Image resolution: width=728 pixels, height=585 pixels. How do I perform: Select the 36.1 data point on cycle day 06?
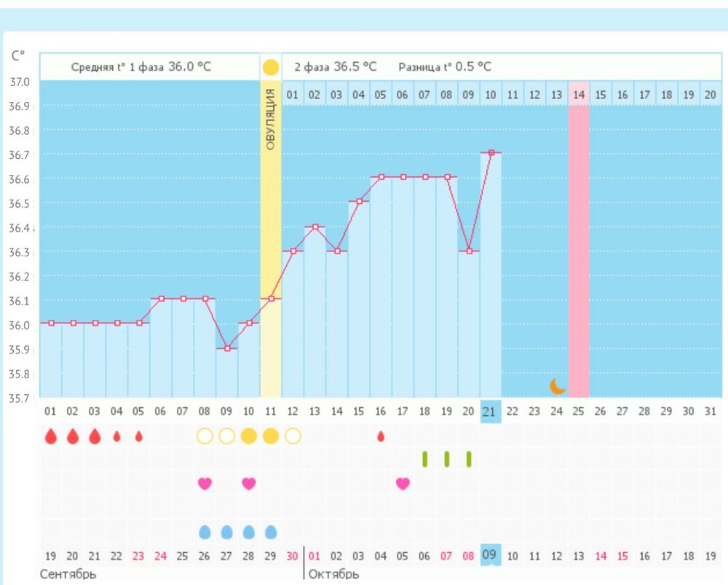tap(161, 298)
